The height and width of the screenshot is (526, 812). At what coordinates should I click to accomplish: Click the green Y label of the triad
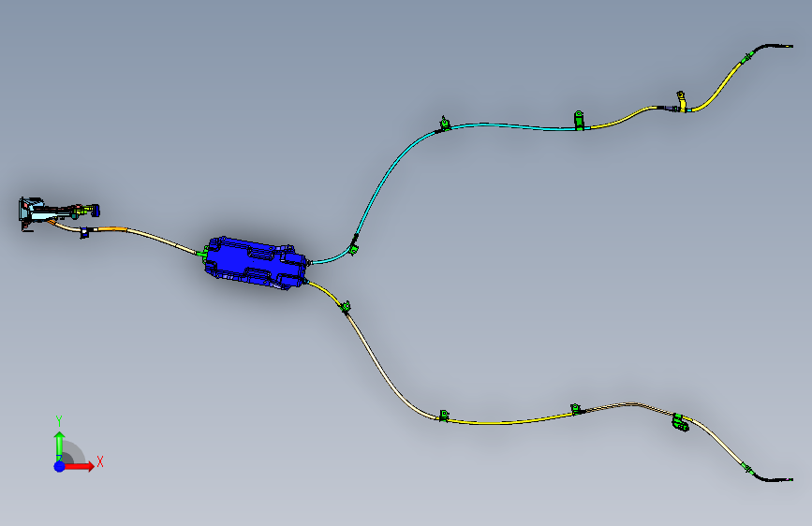point(59,420)
